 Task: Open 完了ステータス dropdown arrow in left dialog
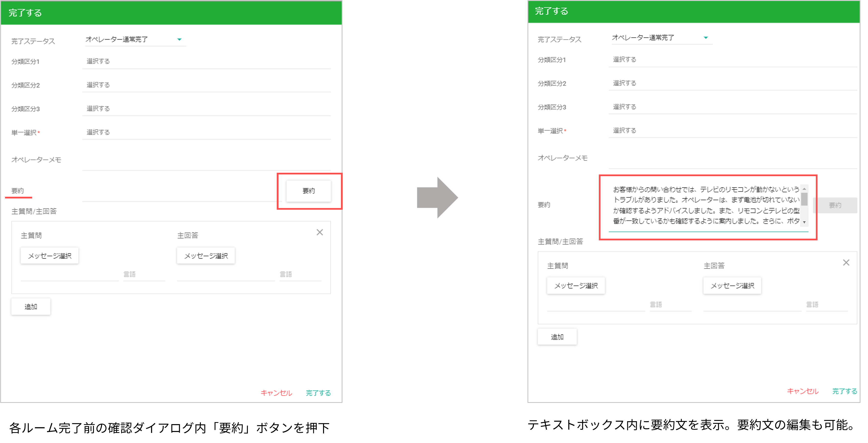click(x=179, y=39)
